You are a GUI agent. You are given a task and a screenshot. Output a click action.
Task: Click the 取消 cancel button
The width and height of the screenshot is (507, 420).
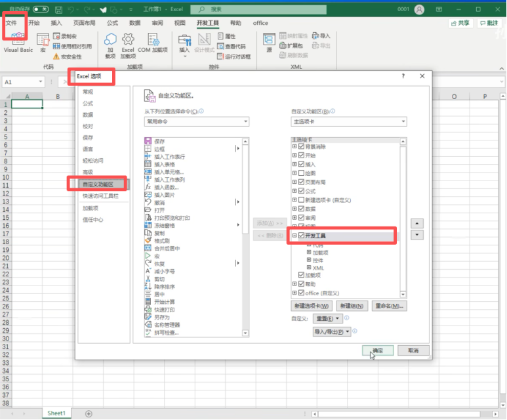[x=413, y=350]
